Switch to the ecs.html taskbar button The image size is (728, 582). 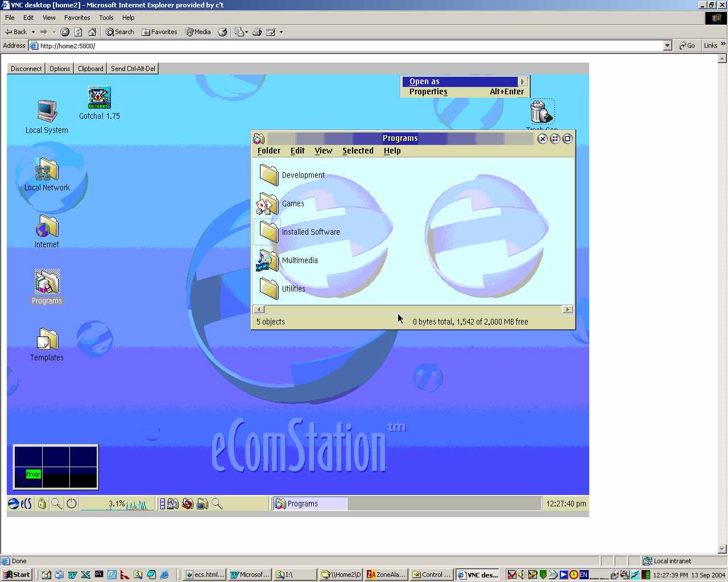205,575
